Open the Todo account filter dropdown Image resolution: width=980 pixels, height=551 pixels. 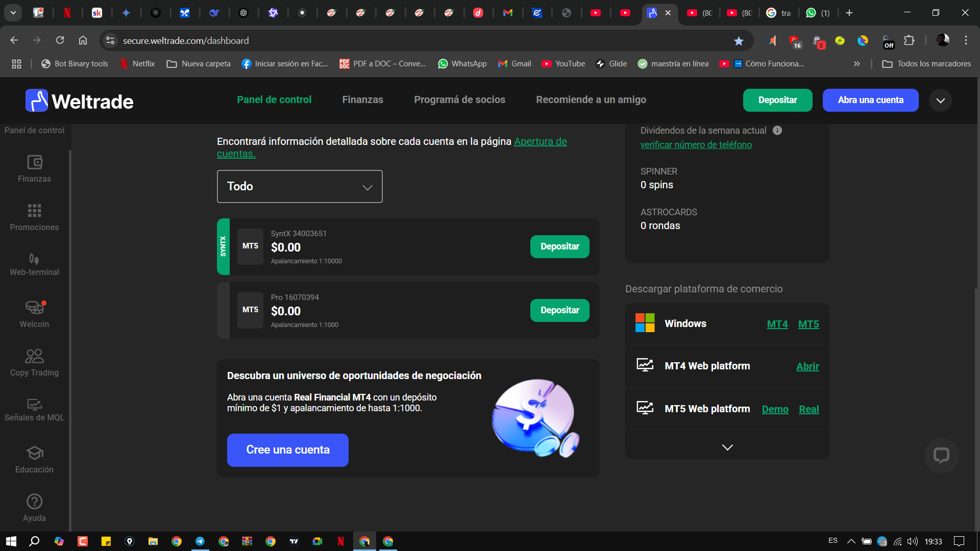coord(300,186)
